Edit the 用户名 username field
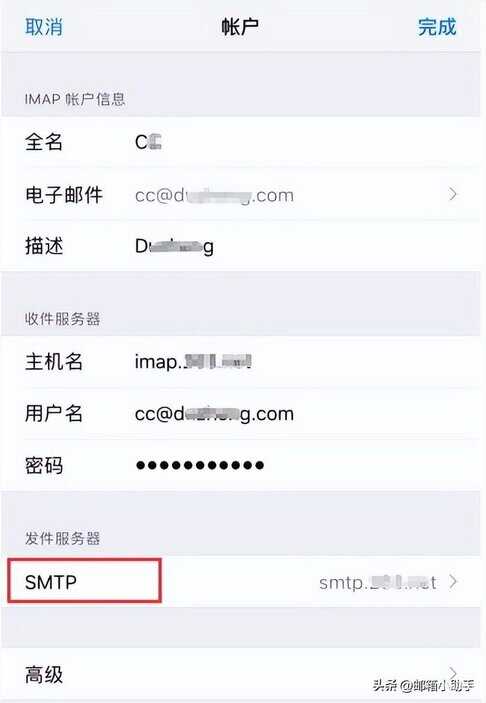486x703 pixels. pyautogui.click(x=214, y=414)
